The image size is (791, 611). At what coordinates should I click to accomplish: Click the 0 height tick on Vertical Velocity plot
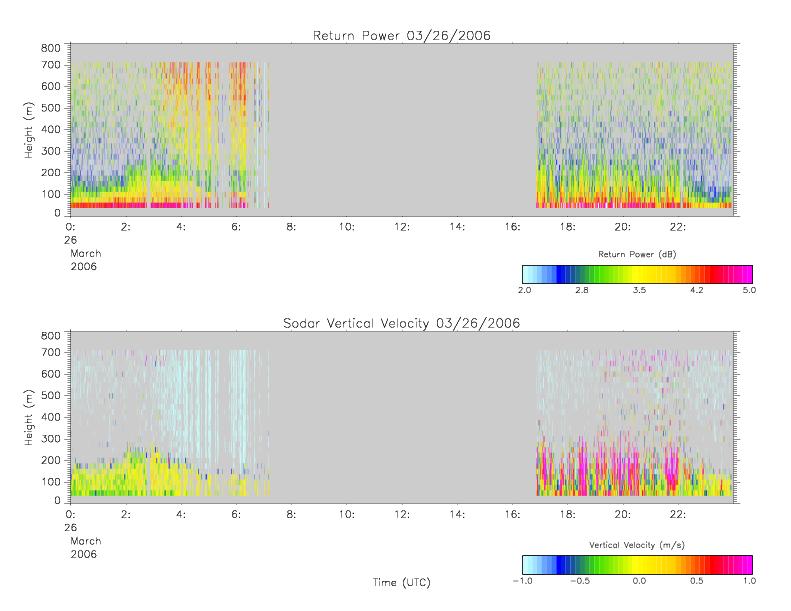(x=58, y=501)
